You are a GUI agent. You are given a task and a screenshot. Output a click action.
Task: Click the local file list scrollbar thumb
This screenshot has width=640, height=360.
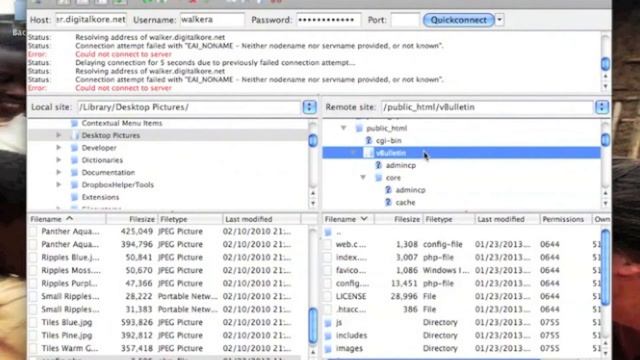pos(313,326)
